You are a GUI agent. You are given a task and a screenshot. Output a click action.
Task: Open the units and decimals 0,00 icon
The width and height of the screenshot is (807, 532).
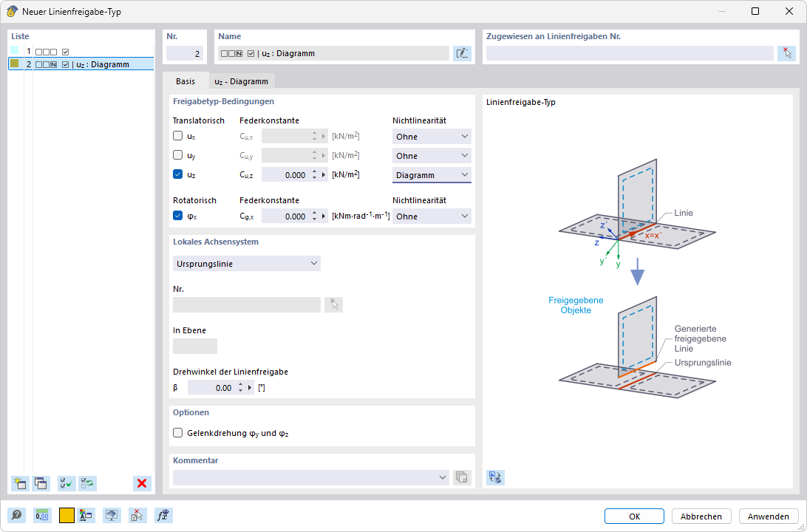pos(42,516)
